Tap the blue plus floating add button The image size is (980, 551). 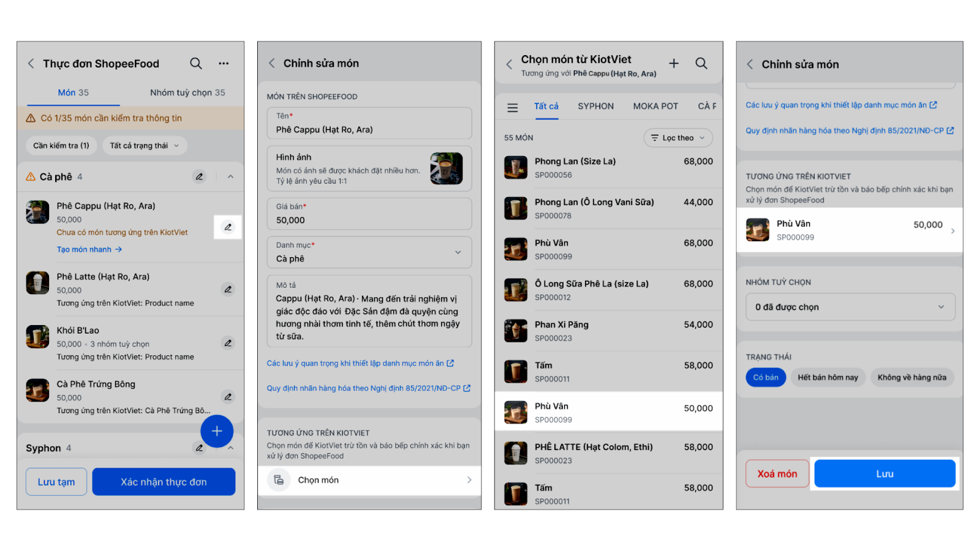pos(217,431)
